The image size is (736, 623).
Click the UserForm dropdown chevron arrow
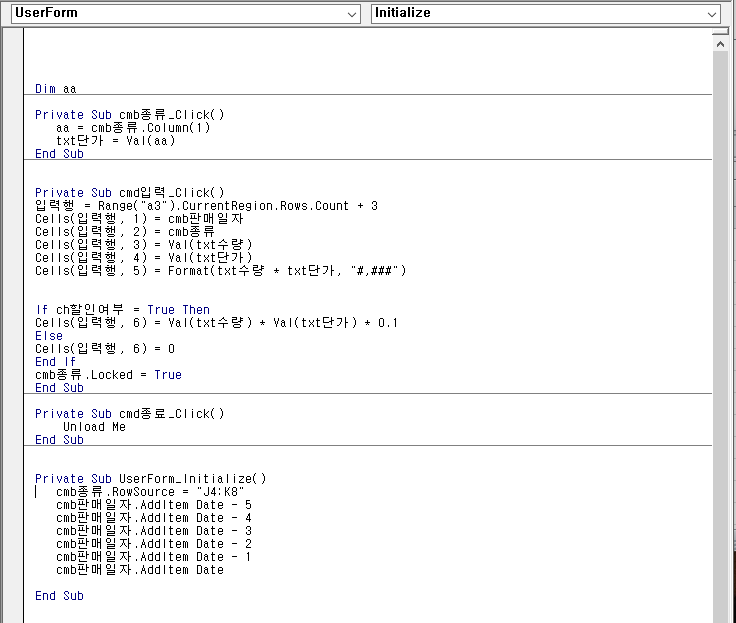[x=351, y=14]
